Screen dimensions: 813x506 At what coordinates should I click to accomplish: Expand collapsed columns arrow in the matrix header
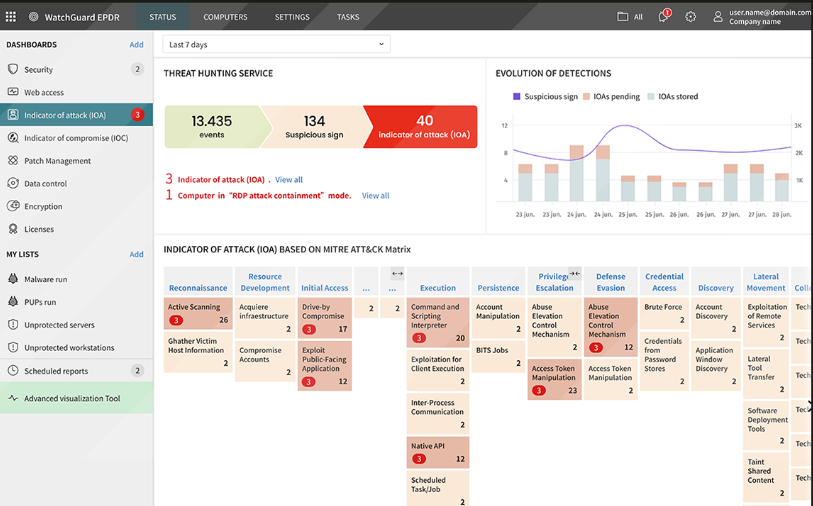[x=397, y=273]
